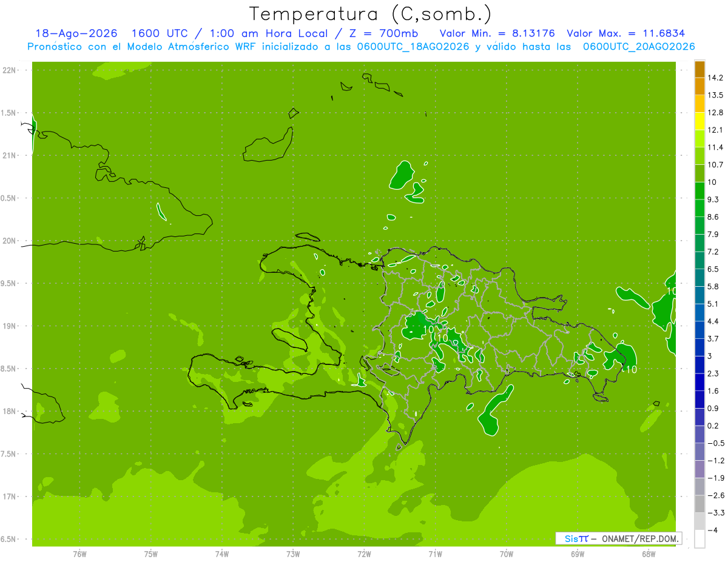Click the "20N" latitude axis label
Screen dimensions: 728x562
click(x=10, y=241)
